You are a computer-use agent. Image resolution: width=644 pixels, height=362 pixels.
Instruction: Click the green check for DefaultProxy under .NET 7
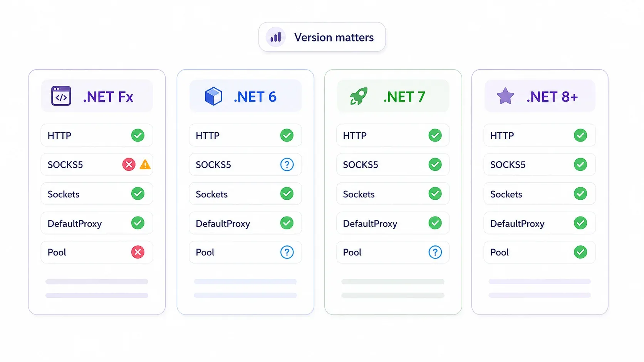[435, 223]
